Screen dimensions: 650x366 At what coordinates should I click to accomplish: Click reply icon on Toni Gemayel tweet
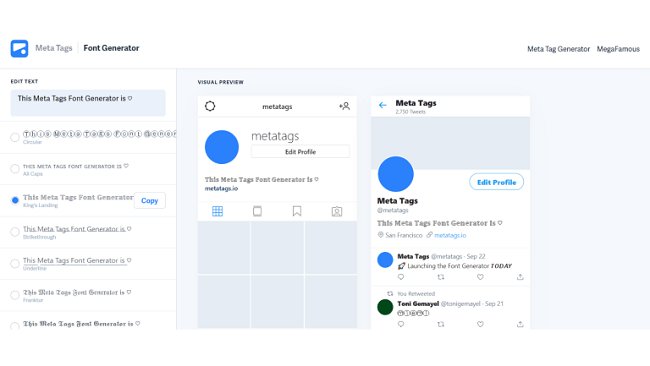(400, 324)
